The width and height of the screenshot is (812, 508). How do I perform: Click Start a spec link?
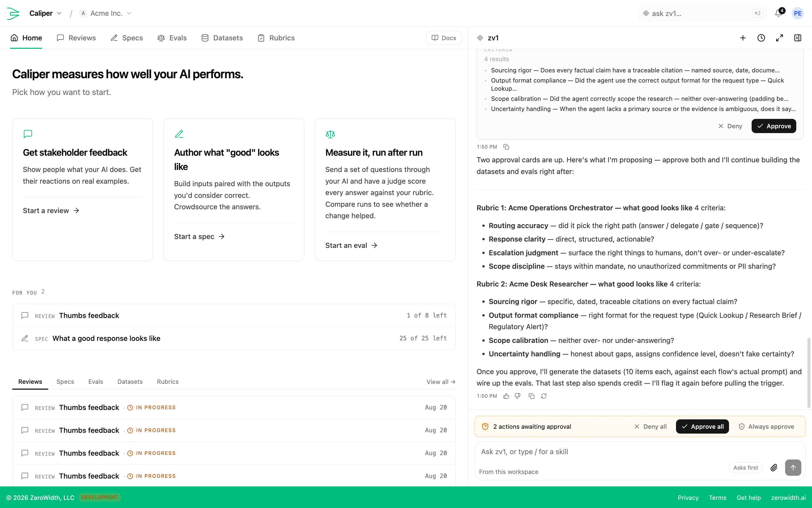click(199, 236)
